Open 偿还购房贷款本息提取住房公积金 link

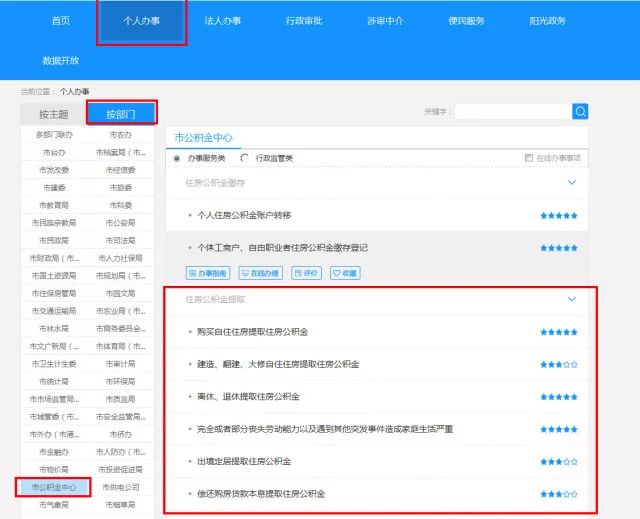tap(261, 494)
